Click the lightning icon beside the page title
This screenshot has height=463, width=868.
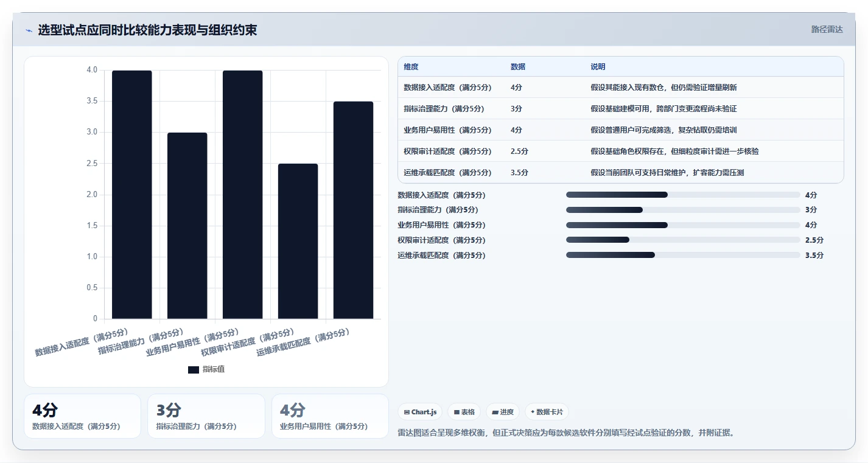29,30
